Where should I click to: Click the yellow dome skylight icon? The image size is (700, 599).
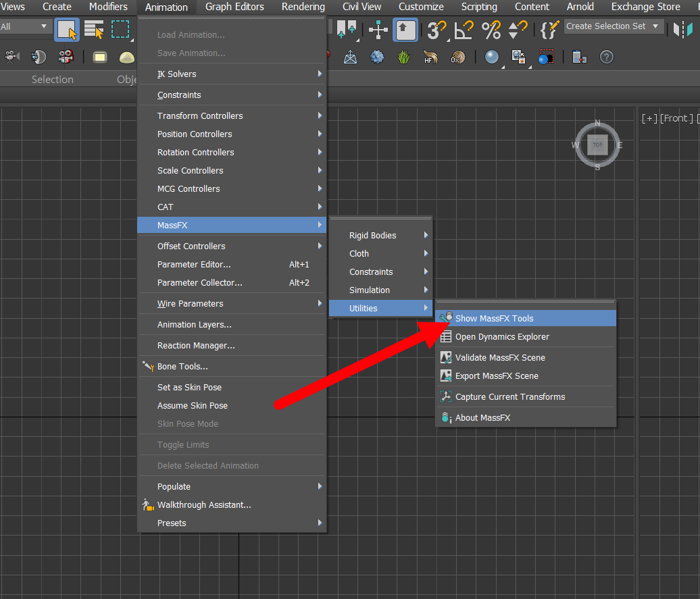127,57
